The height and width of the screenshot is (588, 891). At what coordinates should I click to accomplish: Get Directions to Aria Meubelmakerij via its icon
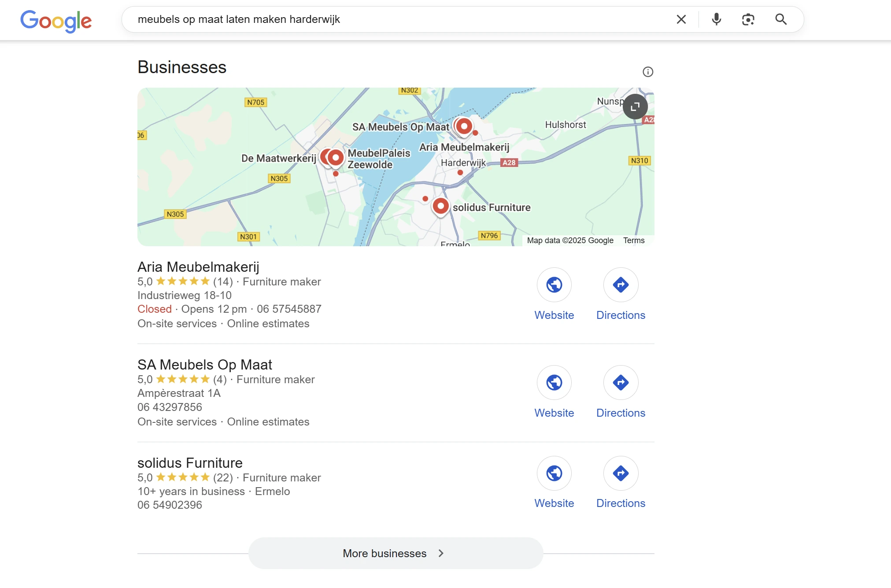[x=621, y=285]
